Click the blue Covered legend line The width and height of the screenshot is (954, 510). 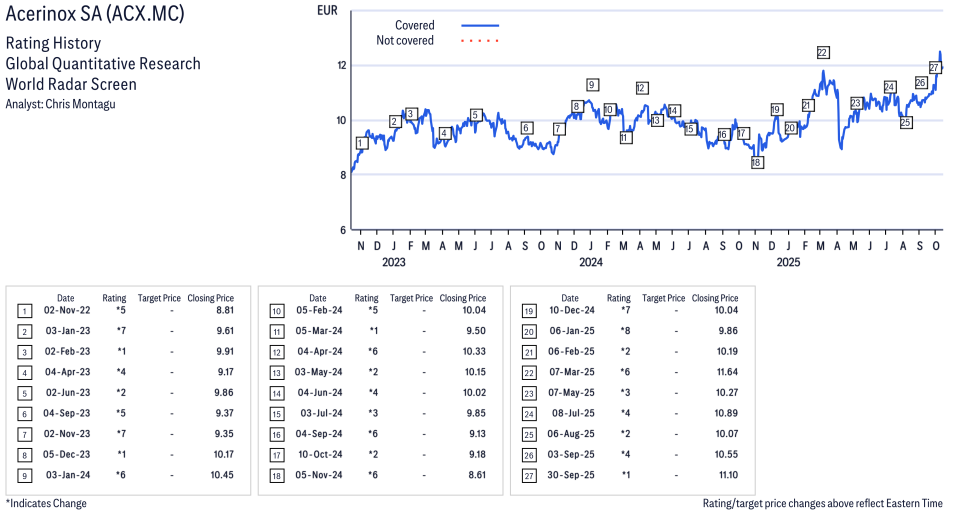click(x=480, y=25)
